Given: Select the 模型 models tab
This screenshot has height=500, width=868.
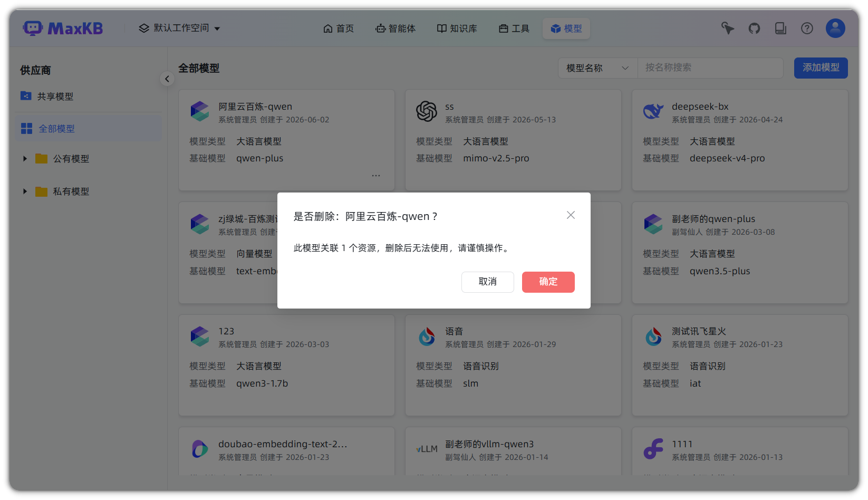Looking at the screenshot, I should click(566, 28).
